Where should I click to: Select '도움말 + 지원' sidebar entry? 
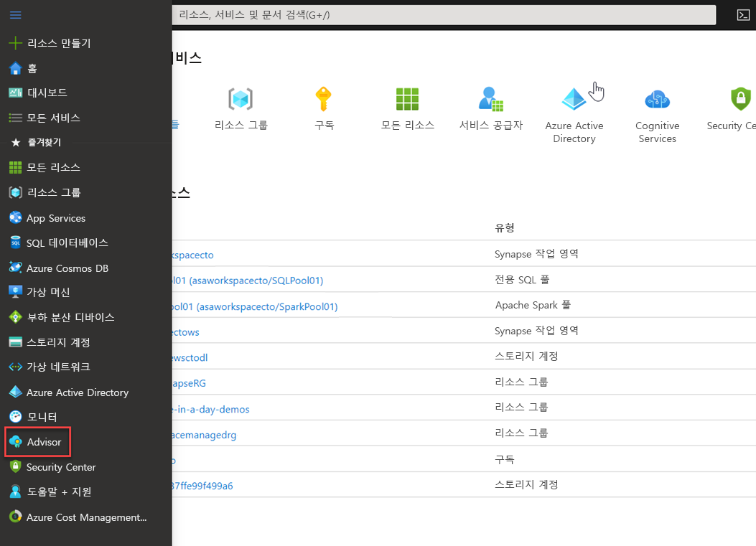click(x=59, y=491)
